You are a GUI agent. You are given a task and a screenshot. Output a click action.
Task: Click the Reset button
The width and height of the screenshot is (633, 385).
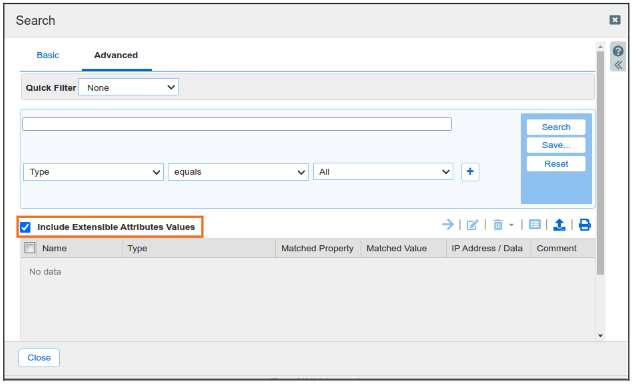[556, 164]
